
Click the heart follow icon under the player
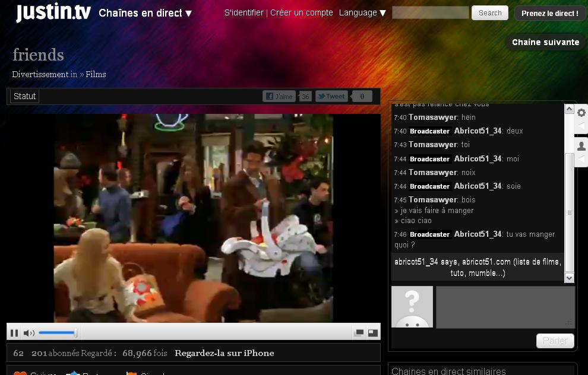point(20,373)
